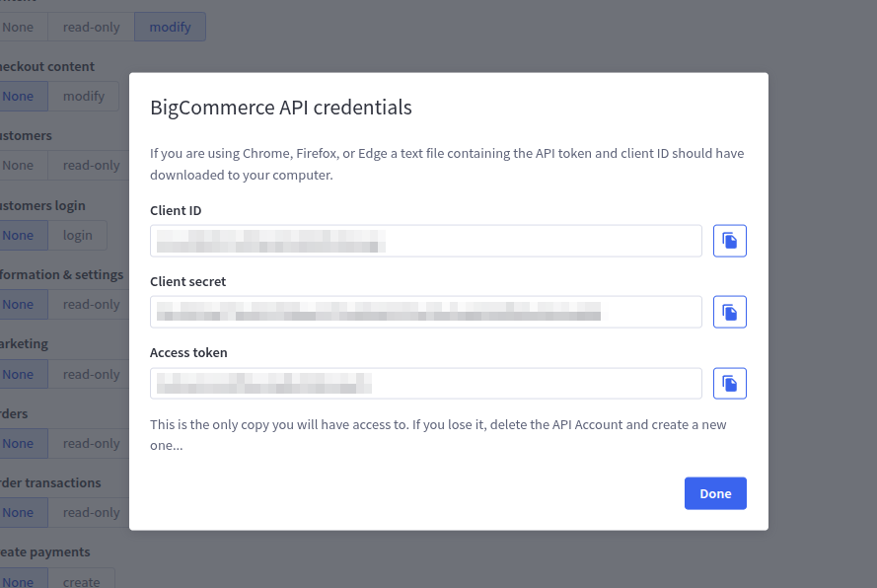Select create under Create payments
Viewport: 877px width, 588px height.
click(81, 579)
